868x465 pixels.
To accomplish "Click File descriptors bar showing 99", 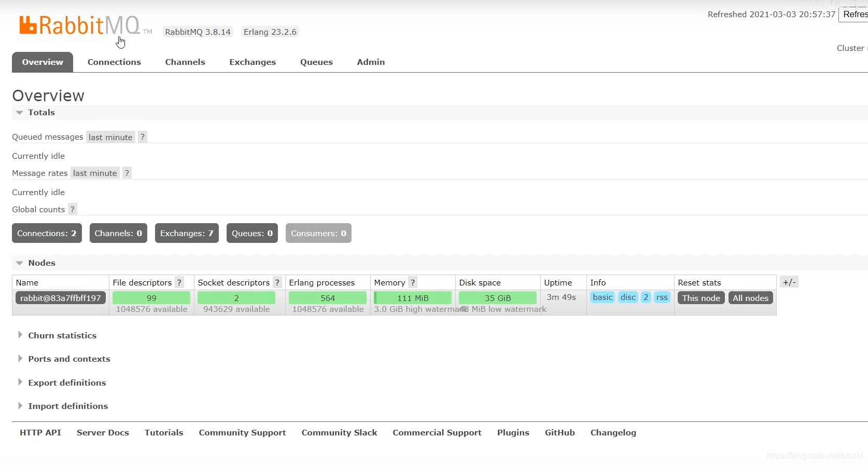I will 151,298.
